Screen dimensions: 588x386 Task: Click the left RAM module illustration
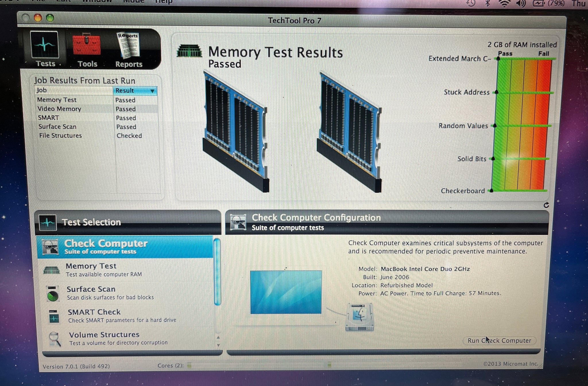235,132
